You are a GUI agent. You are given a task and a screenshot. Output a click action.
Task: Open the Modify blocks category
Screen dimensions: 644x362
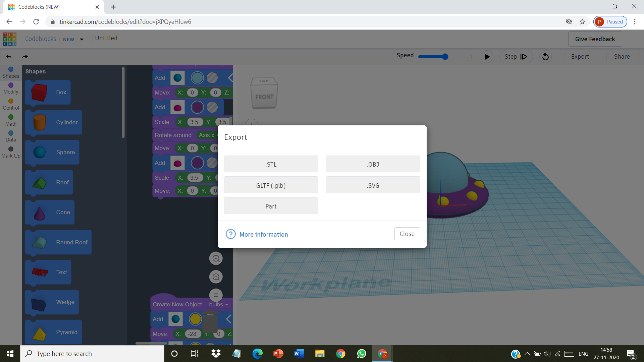click(10, 88)
